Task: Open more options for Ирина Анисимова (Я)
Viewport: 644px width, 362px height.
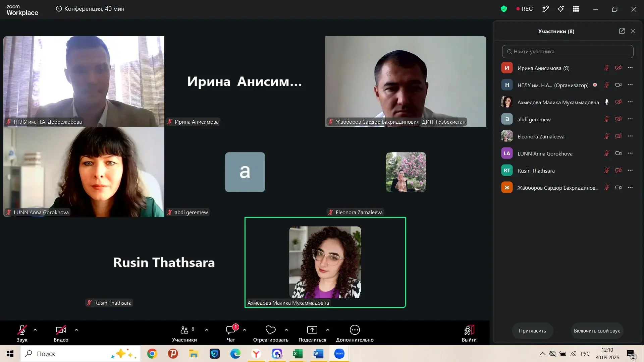Action: (630, 68)
